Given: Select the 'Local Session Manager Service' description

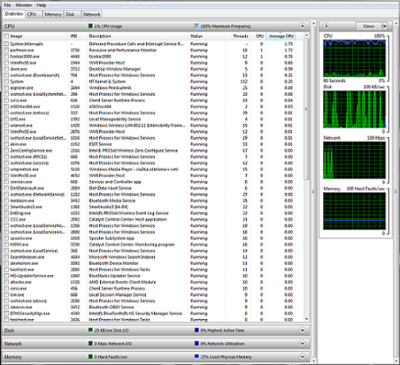Looking at the screenshot, I should [117, 295].
